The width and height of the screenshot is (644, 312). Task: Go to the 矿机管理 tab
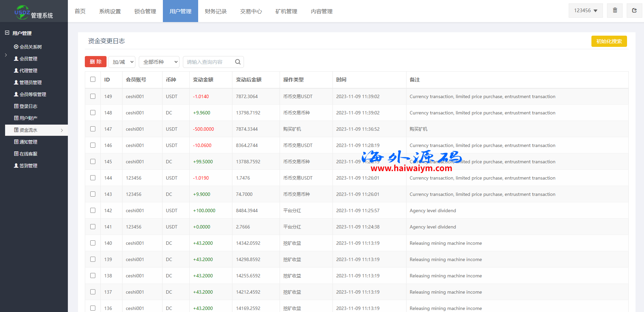coord(286,11)
